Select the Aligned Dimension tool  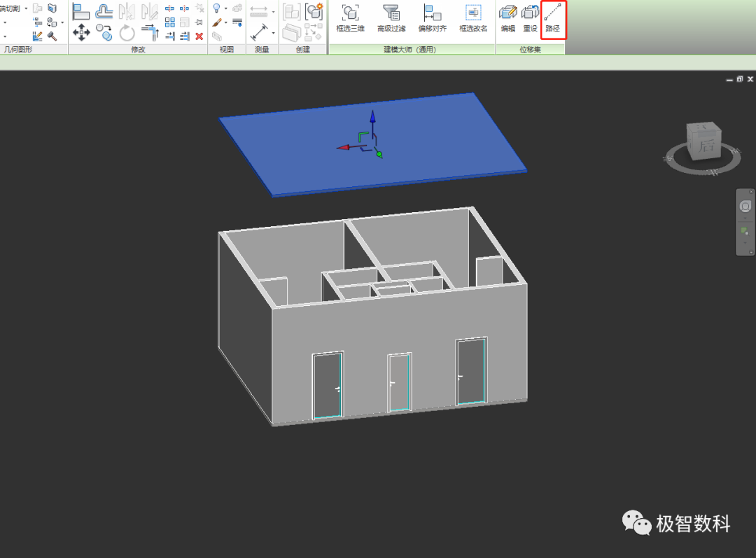(260, 32)
